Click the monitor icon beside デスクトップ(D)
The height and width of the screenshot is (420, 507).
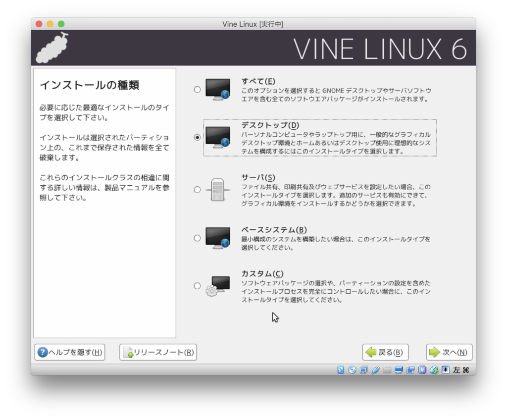click(218, 137)
